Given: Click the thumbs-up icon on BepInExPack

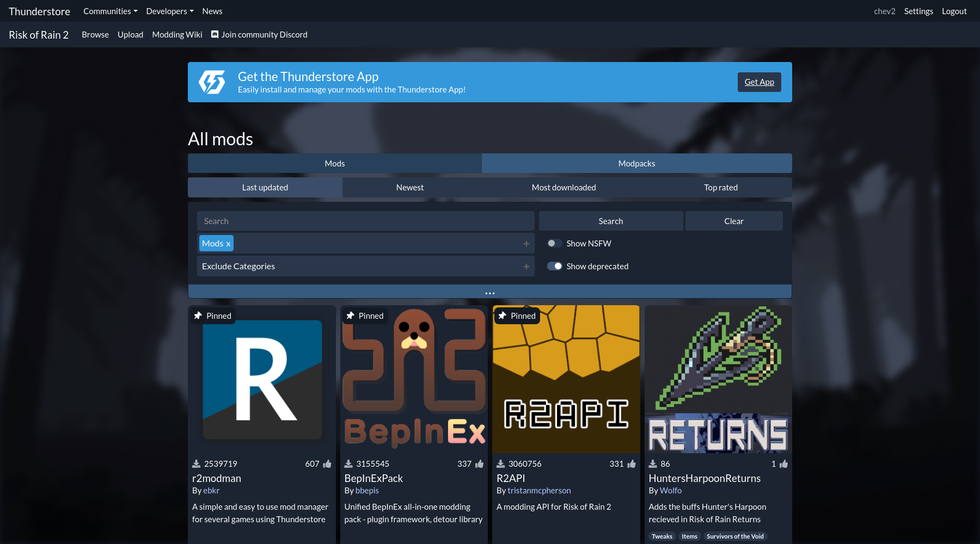Looking at the screenshot, I should 480,464.
